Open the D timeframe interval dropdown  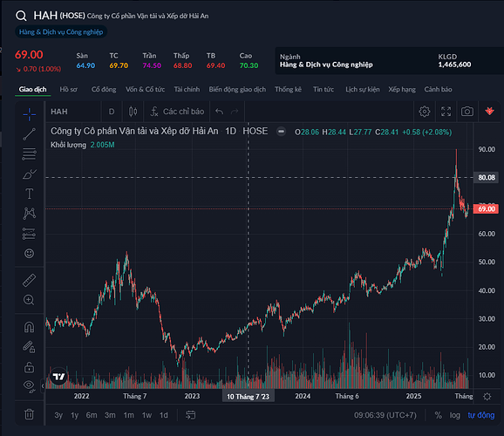[112, 112]
